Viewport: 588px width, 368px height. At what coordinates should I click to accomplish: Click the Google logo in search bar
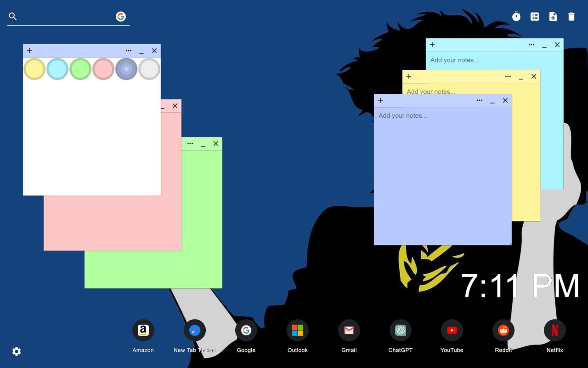pyautogui.click(x=121, y=17)
